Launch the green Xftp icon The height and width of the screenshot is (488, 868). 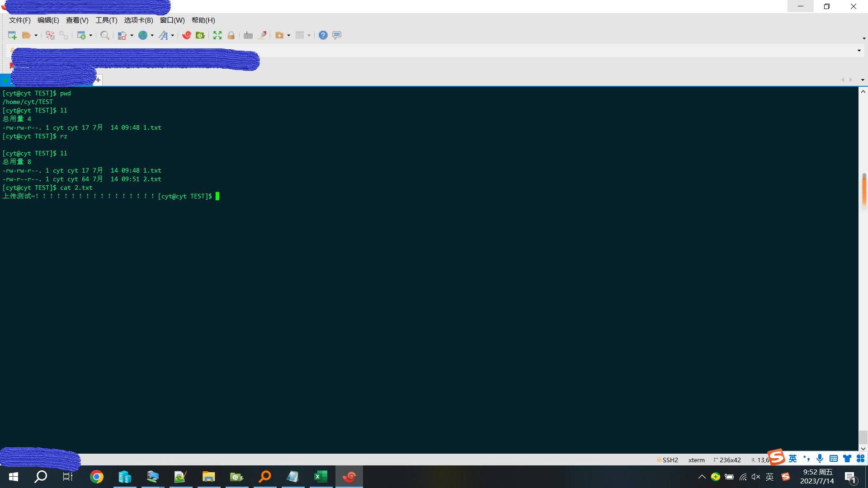coord(200,35)
